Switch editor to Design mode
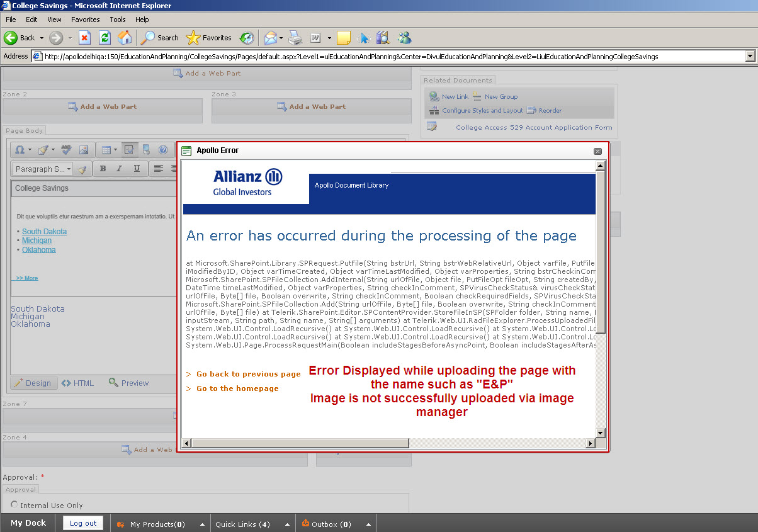Image resolution: width=758 pixels, height=532 pixels. click(x=33, y=383)
